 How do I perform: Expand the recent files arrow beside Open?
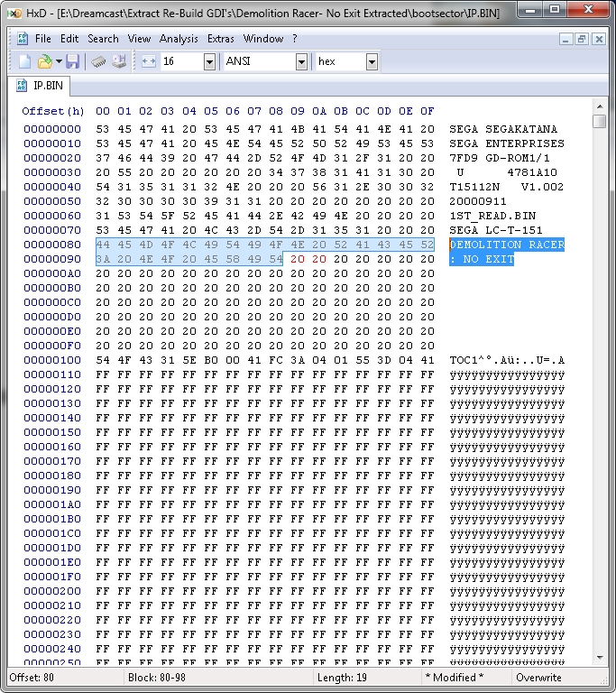coord(59,61)
